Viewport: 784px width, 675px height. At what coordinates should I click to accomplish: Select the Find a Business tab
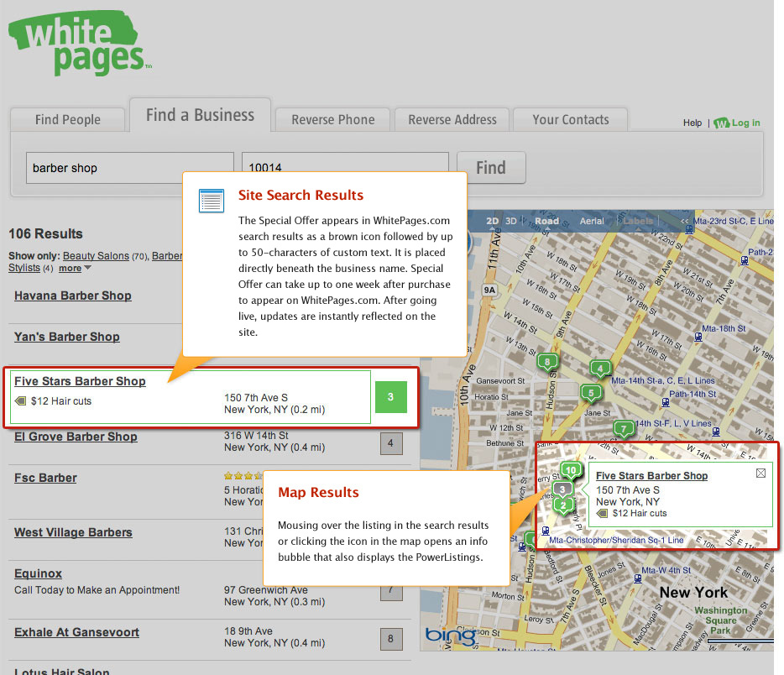pos(200,115)
